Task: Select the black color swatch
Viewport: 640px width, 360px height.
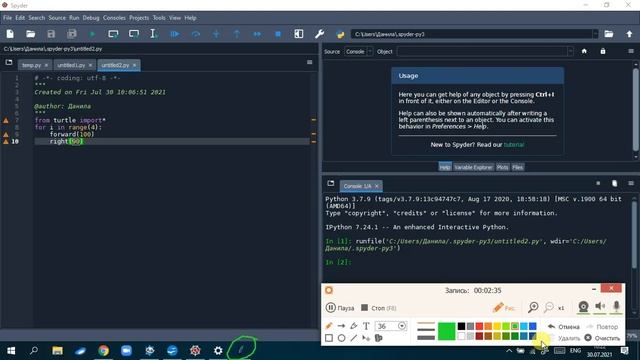Action: point(461,326)
